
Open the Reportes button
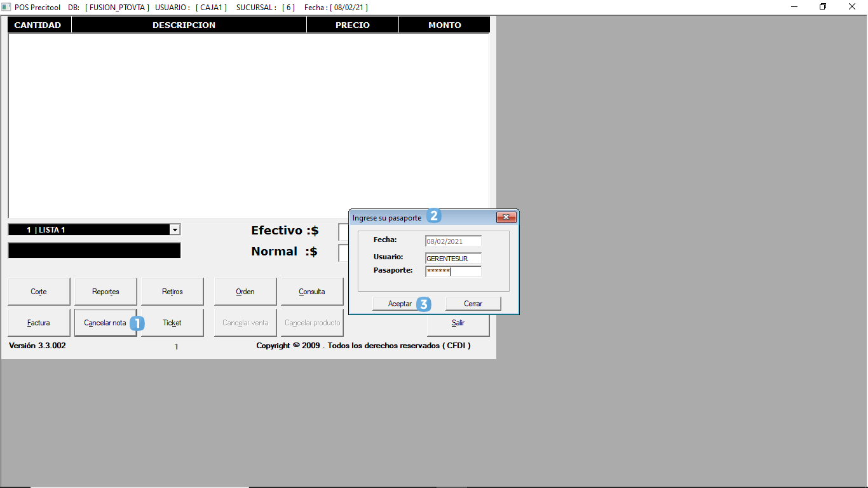(x=105, y=292)
